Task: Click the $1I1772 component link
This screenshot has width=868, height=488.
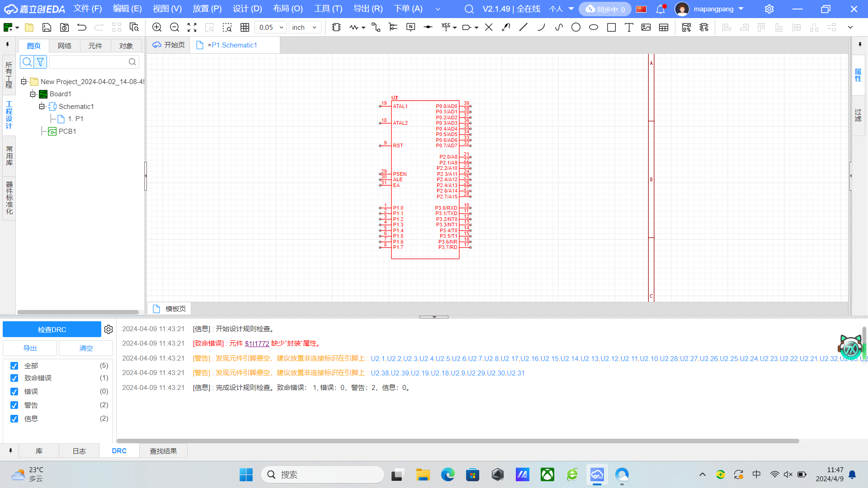Action: [257, 344]
